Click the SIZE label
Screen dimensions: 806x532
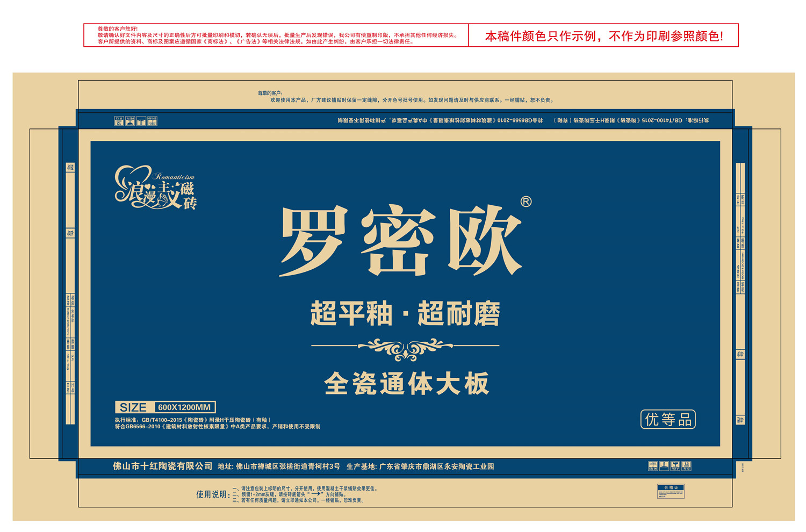pyautogui.click(x=133, y=407)
